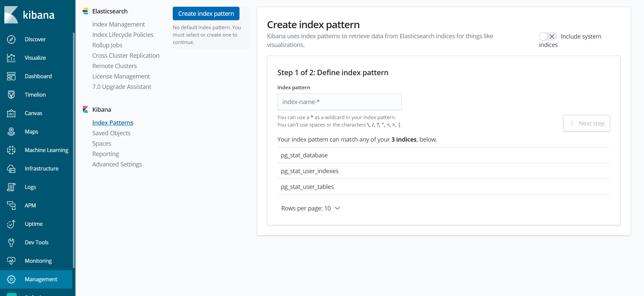
Task: Open Logs via its document icon
Action: (x=11, y=187)
